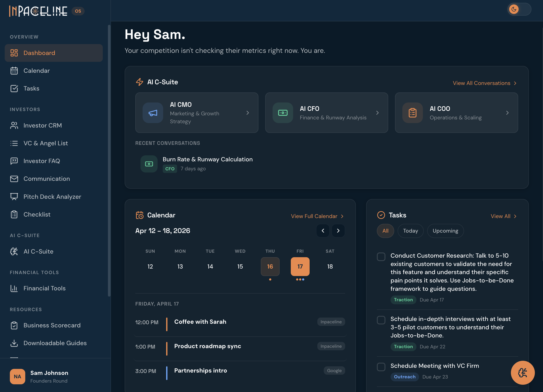Click the AI CFO money icon
Screen dimensions: 543x392
(282, 113)
